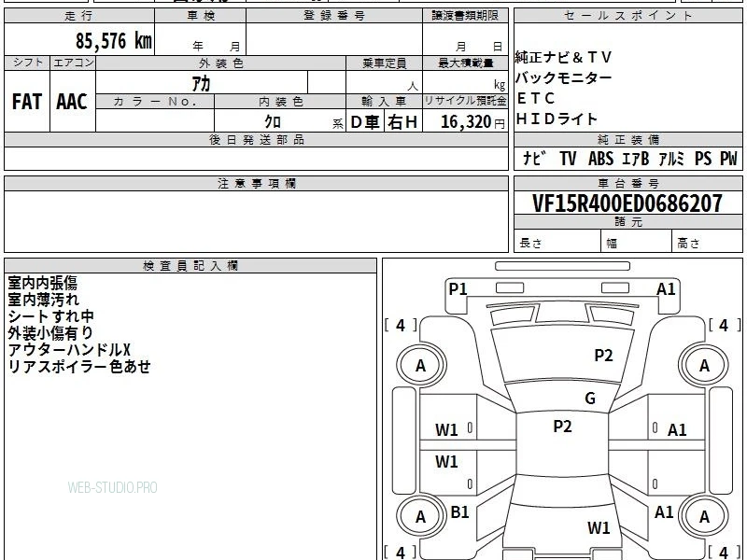
Task: Click the シフト header cell
Action: point(27,63)
